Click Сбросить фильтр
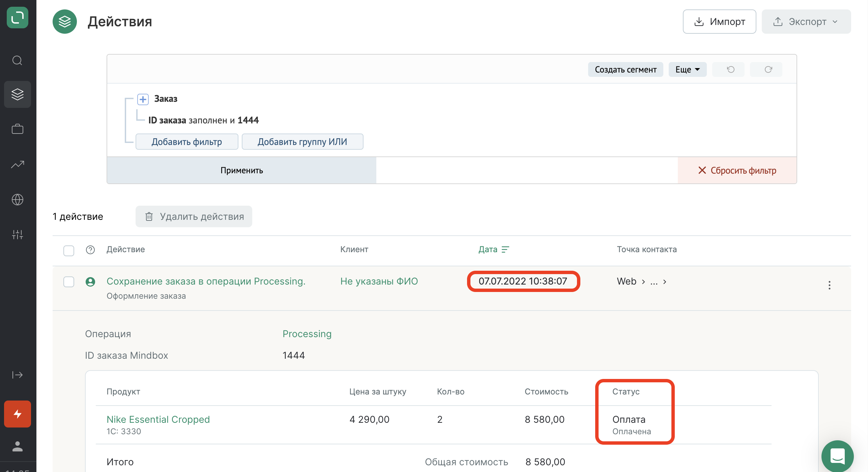The width and height of the screenshot is (868, 472). (x=737, y=170)
